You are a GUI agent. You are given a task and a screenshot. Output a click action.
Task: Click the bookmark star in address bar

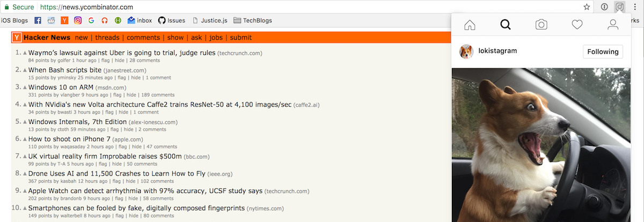click(587, 7)
